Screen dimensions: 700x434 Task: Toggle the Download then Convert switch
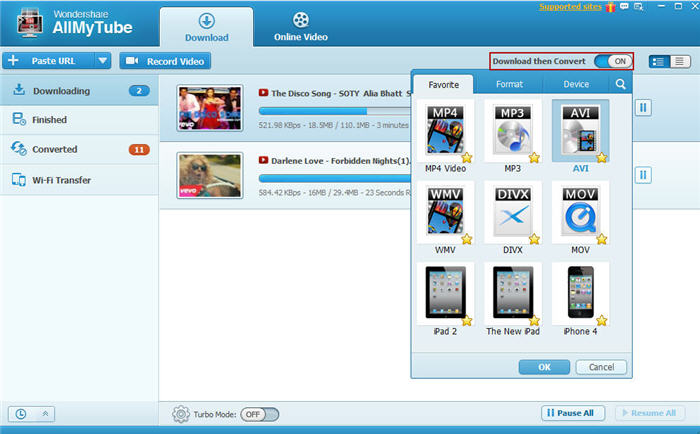[x=613, y=62]
